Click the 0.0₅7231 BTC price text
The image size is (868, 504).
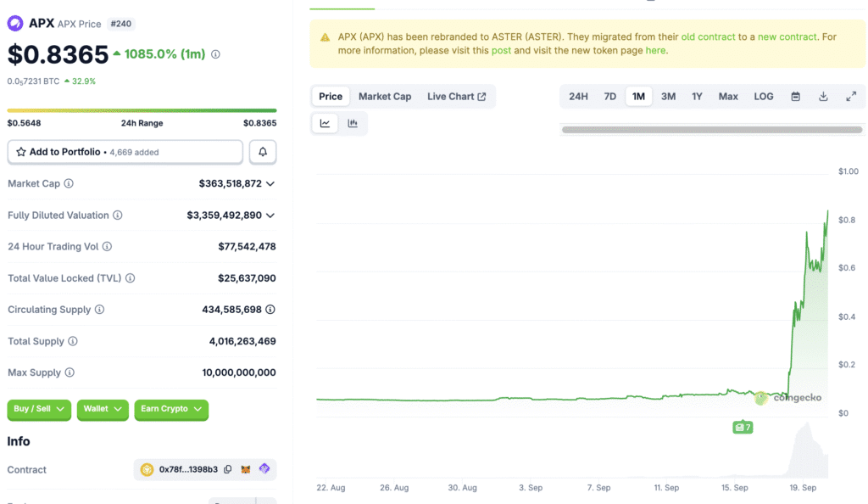[x=33, y=81]
